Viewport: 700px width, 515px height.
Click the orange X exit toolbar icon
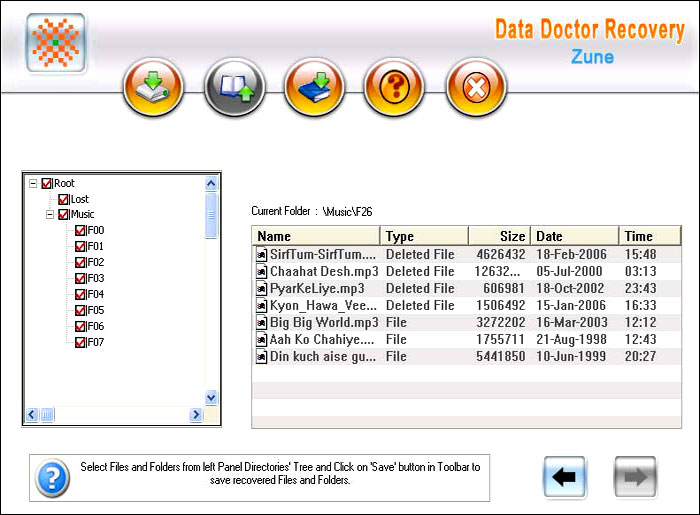[476, 89]
